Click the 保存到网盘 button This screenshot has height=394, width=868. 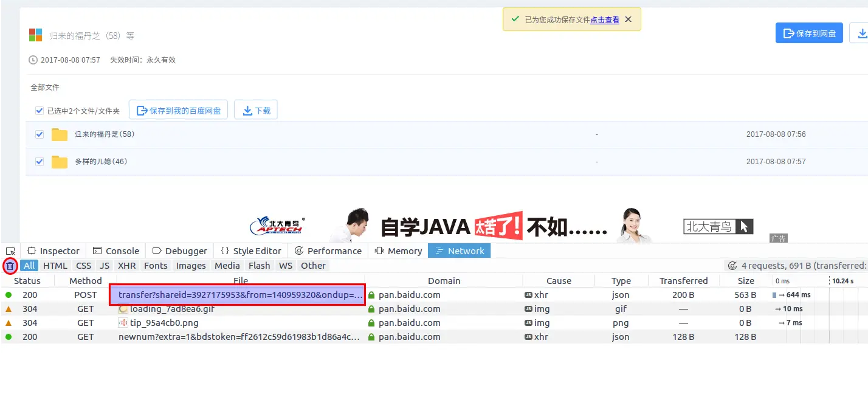pyautogui.click(x=809, y=33)
